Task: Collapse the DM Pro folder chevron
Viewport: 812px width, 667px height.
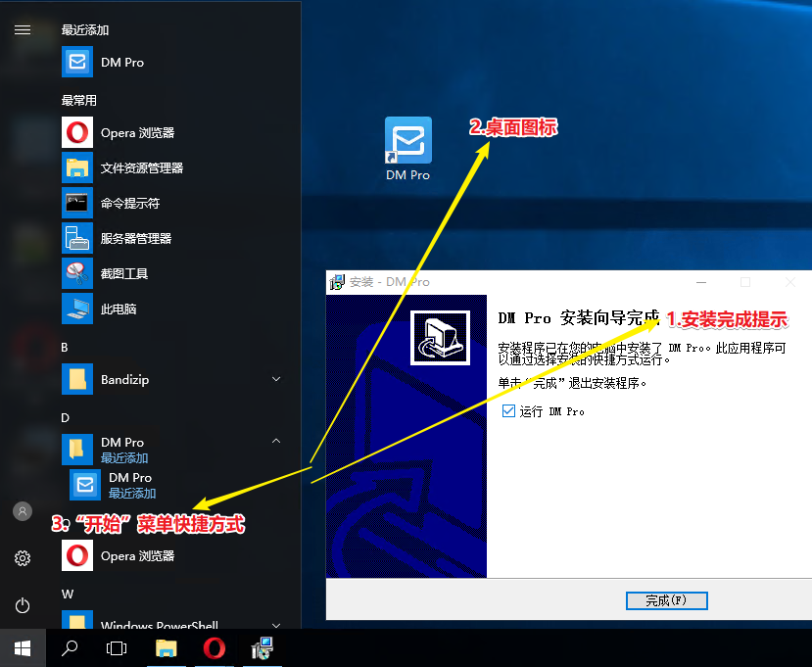Action: click(276, 441)
